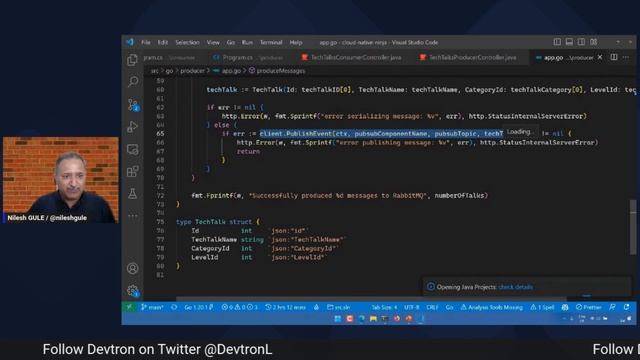Open the Run menu
This screenshot has width=640, height=360.
click(247, 42)
